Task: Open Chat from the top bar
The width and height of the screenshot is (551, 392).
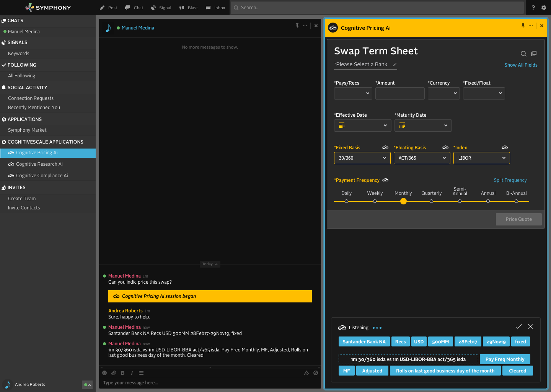Action: (x=134, y=8)
